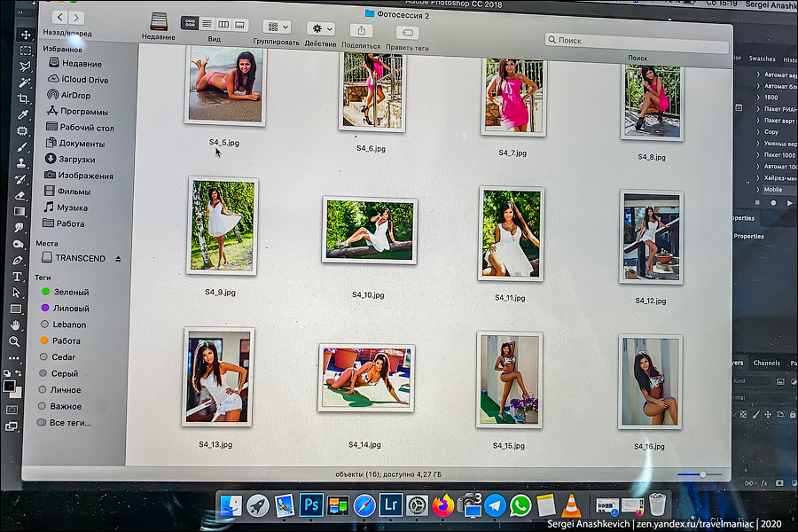Click the Finder forward arrow button
The width and height of the screenshot is (798, 532).
pos(76,18)
